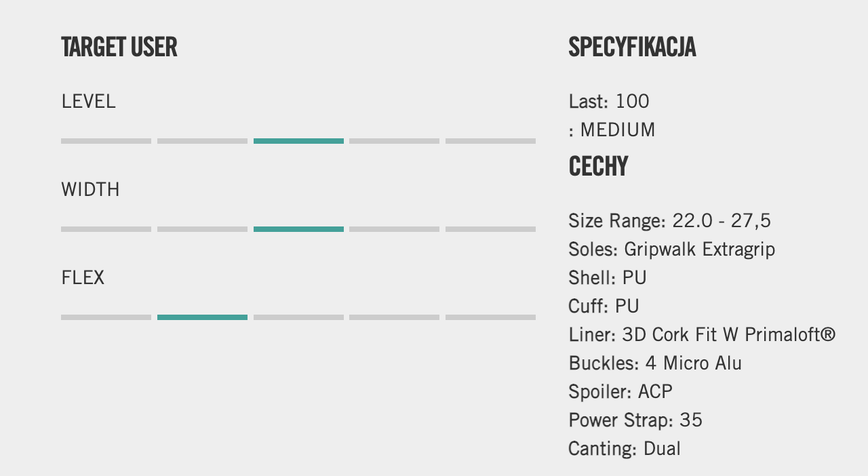Click the Soles: Gripwalk Extragrip line
This screenshot has width=868, height=476.
pyautogui.click(x=671, y=250)
